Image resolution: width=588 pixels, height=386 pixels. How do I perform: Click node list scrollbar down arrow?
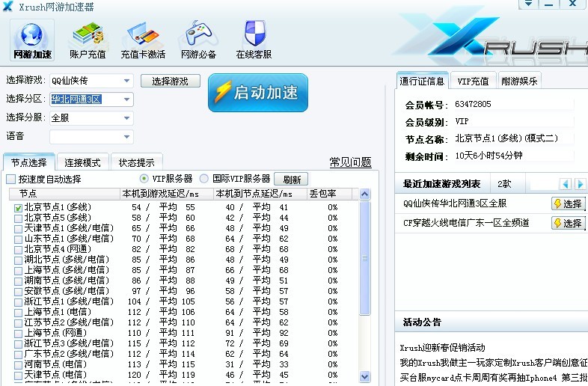(x=364, y=376)
